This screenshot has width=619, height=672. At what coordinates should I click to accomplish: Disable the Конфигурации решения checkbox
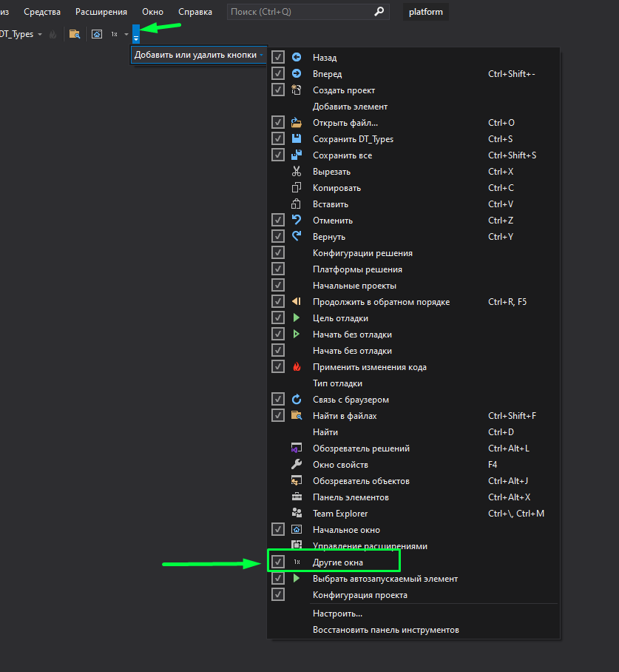pyautogui.click(x=278, y=253)
